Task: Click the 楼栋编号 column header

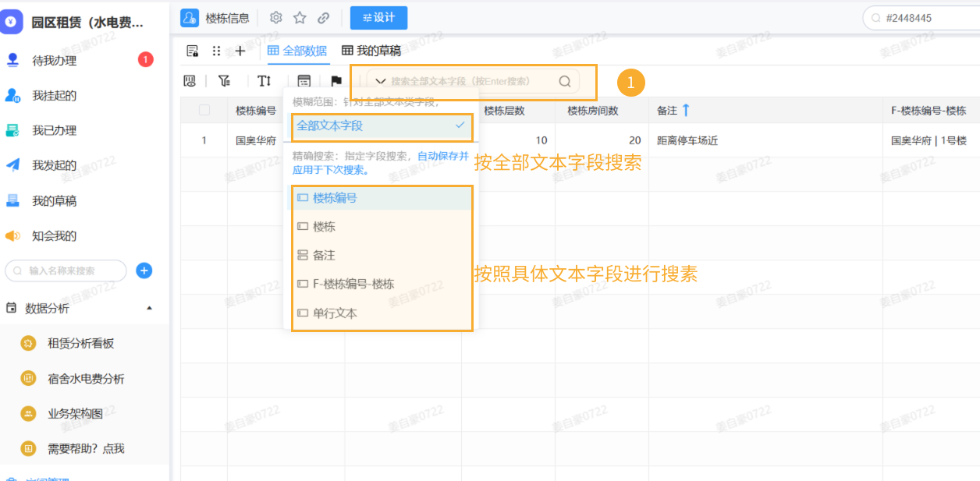Action: click(256, 111)
